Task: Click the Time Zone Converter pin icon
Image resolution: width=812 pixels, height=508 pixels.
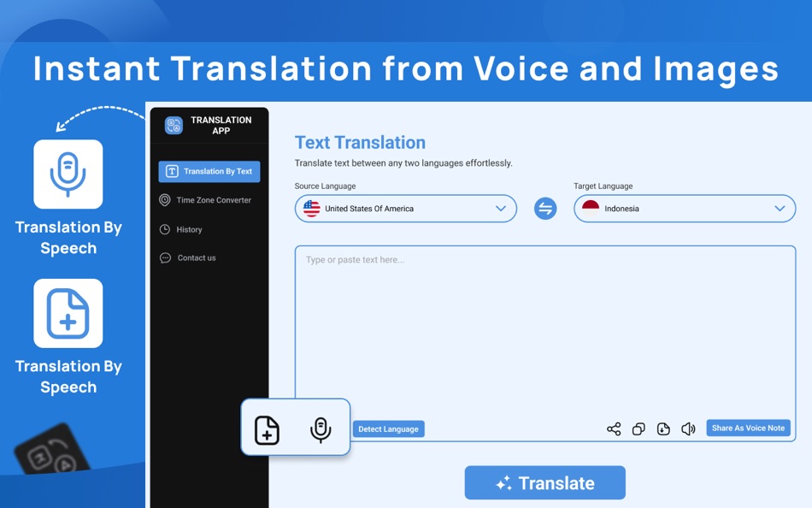Action: (165, 200)
